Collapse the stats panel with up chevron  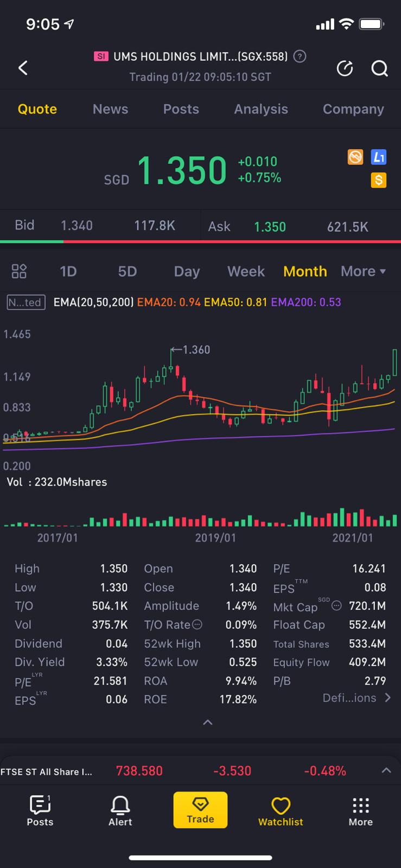click(x=207, y=723)
